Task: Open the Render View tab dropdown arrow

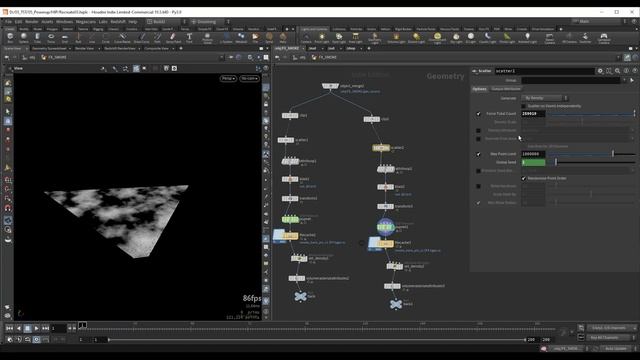Action: pyautogui.click(x=98, y=49)
